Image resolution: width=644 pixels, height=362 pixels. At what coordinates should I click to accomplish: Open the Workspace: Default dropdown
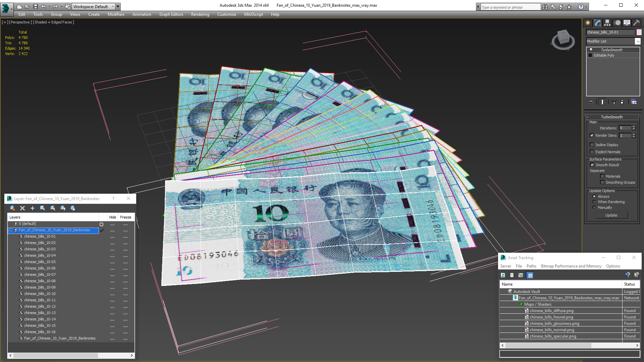[x=94, y=6]
